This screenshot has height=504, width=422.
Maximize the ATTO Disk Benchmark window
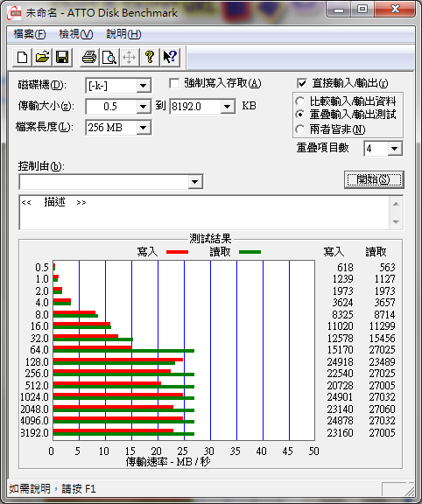362,10
